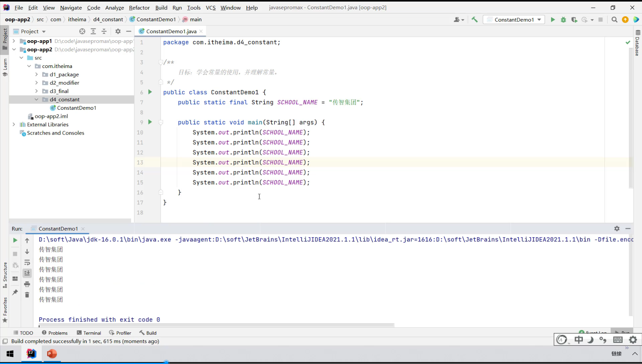Toggle scroll-to-end in the Run console
The height and width of the screenshot is (364, 642).
tap(27, 273)
